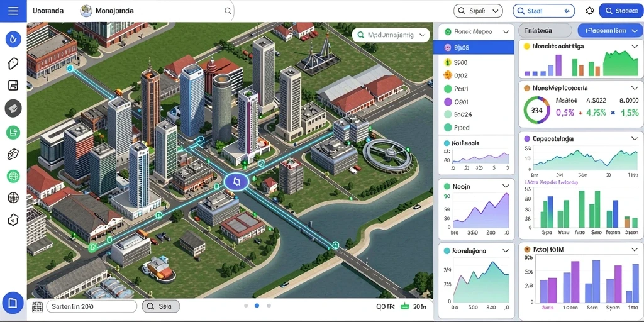644x322 pixels.
Task: Click the Ssja search button
Action: (x=160, y=306)
